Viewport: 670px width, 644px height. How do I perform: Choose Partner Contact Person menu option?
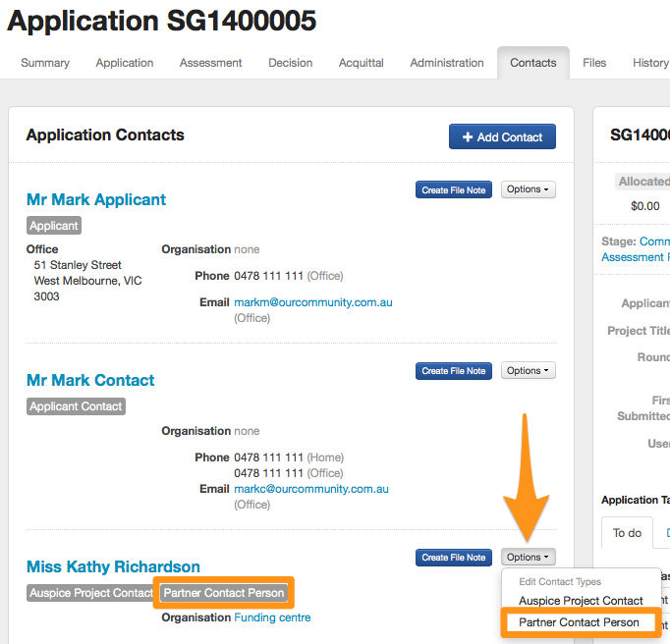[x=579, y=622]
